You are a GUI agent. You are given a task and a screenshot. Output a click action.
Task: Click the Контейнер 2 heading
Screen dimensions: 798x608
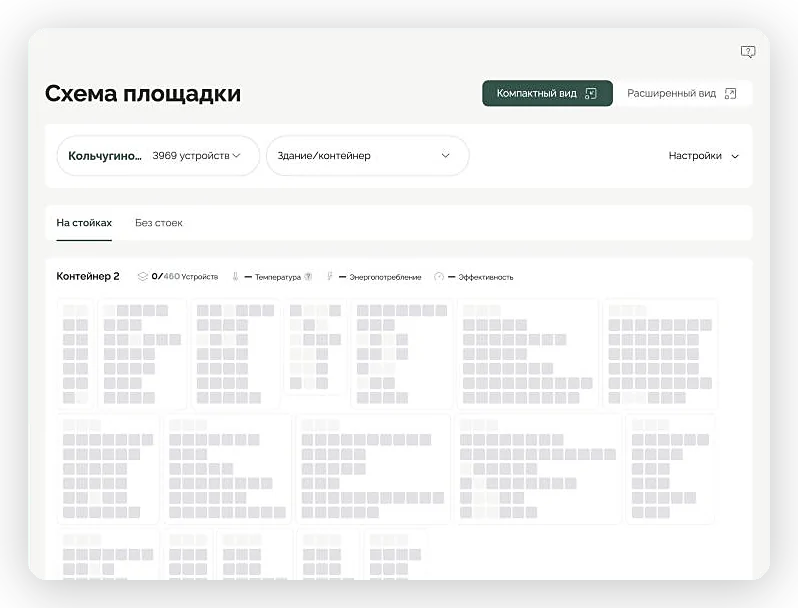click(x=88, y=276)
